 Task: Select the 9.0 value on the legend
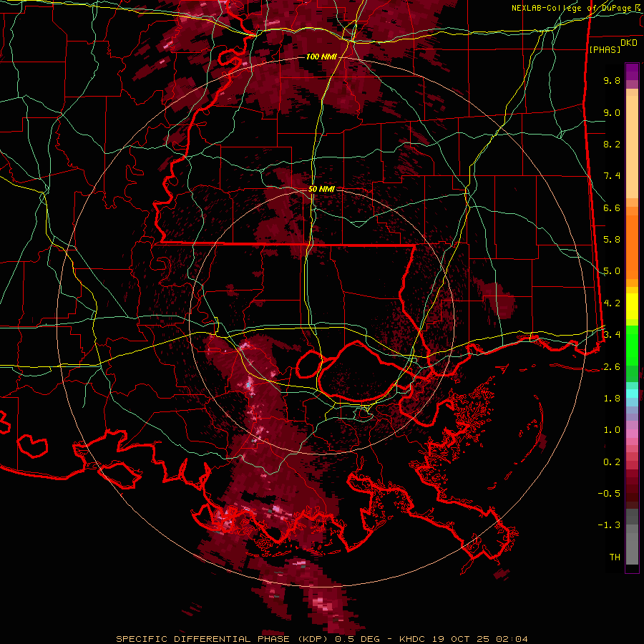pyautogui.click(x=612, y=112)
